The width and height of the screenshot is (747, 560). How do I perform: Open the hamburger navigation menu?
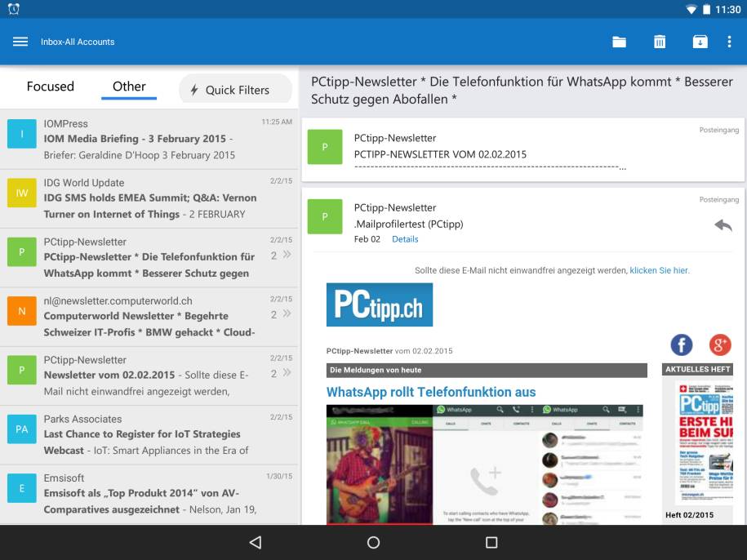pos(20,42)
